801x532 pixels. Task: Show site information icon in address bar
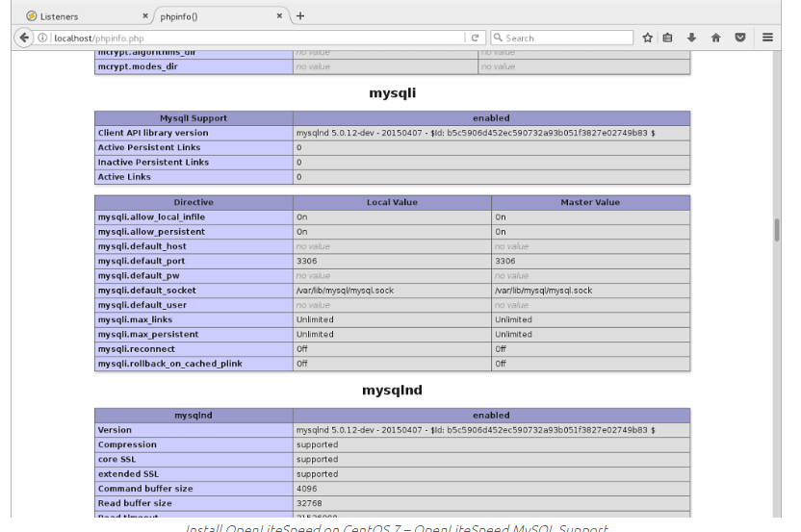pyautogui.click(x=43, y=38)
